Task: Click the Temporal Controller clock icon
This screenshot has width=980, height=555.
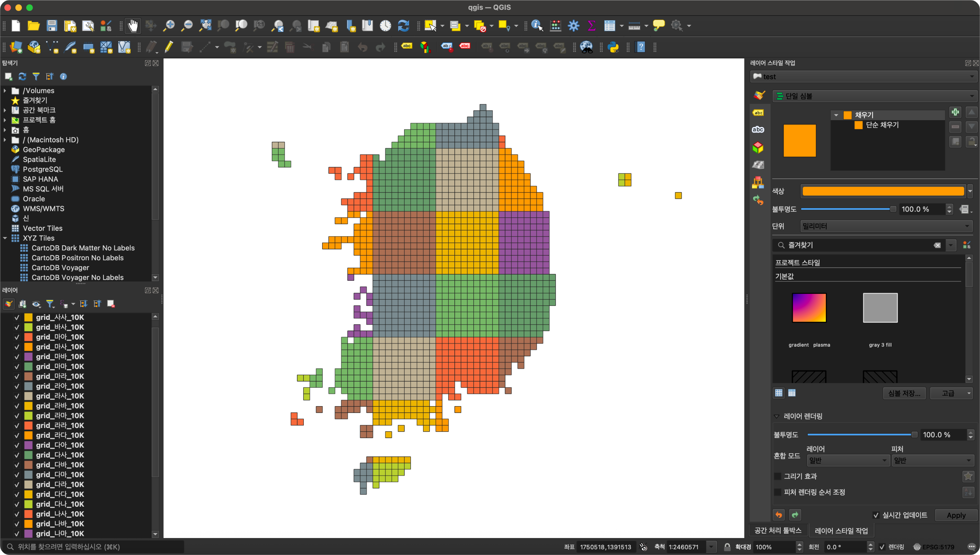Action: 385,26
